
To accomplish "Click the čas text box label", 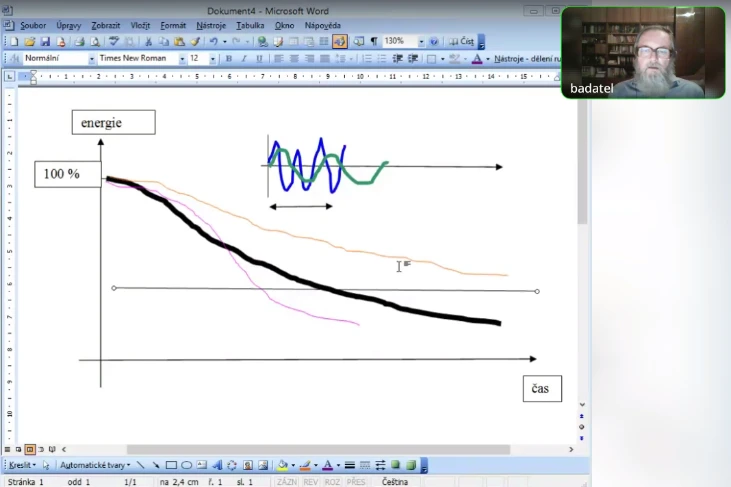I will [x=542, y=389].
